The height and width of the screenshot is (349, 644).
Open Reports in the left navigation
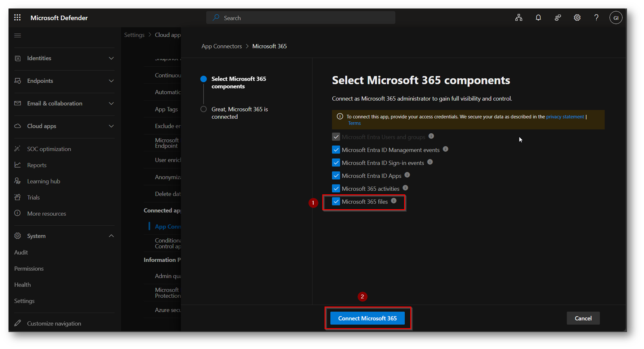(37, 165)
